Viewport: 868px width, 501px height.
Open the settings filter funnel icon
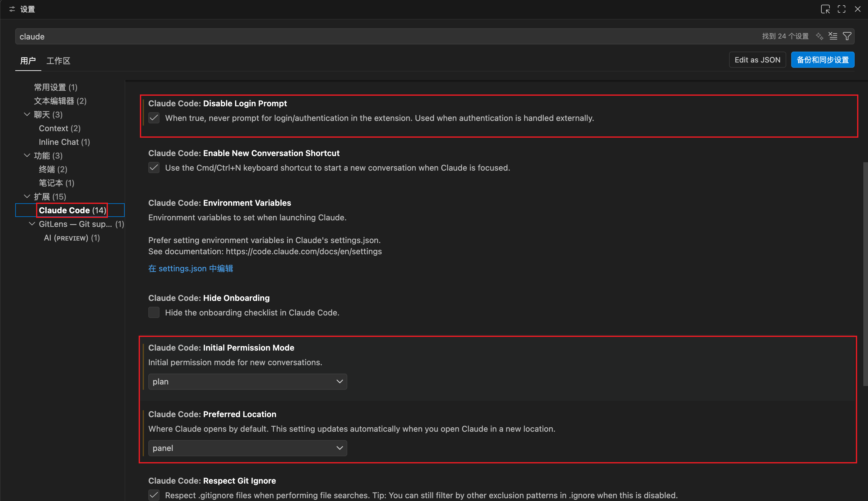tap(847, 36)
